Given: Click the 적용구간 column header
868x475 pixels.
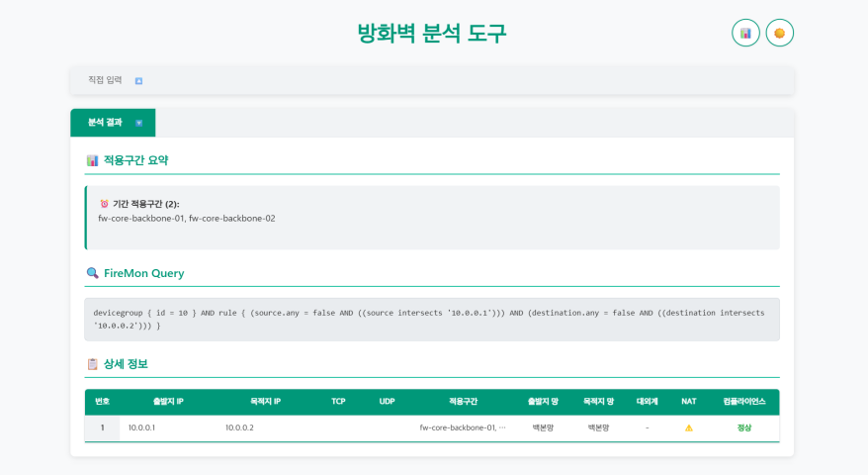Looking at the screenshot, I should (463, 402).
